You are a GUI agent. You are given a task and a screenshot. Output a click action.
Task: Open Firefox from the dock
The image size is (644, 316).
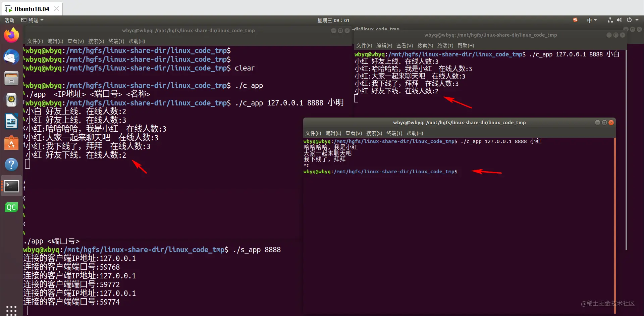tap(11, 35)
